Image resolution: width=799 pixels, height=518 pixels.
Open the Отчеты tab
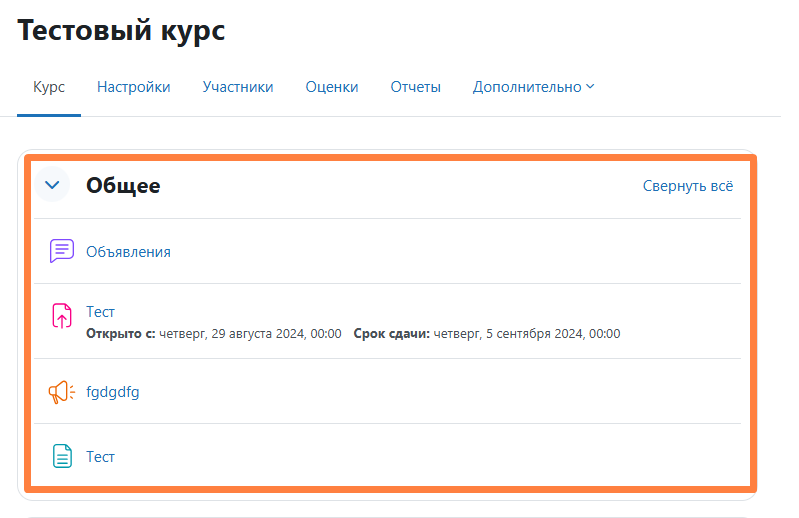tap(415, 87)
